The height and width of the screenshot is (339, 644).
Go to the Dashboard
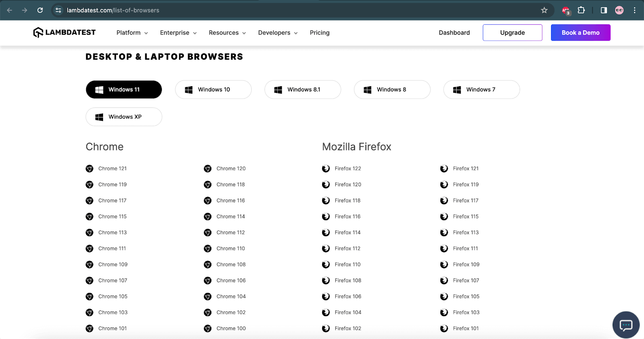point(454,33)
